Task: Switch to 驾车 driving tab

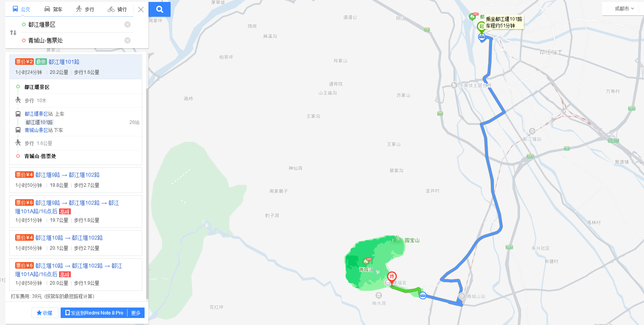Action: (53, 9)
